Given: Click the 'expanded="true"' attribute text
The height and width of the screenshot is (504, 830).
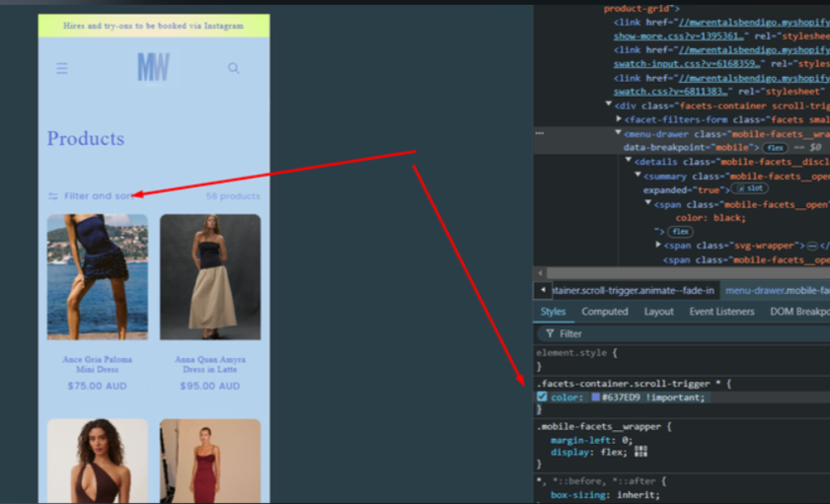Looking at the screenshot, I should pos(682,189).
